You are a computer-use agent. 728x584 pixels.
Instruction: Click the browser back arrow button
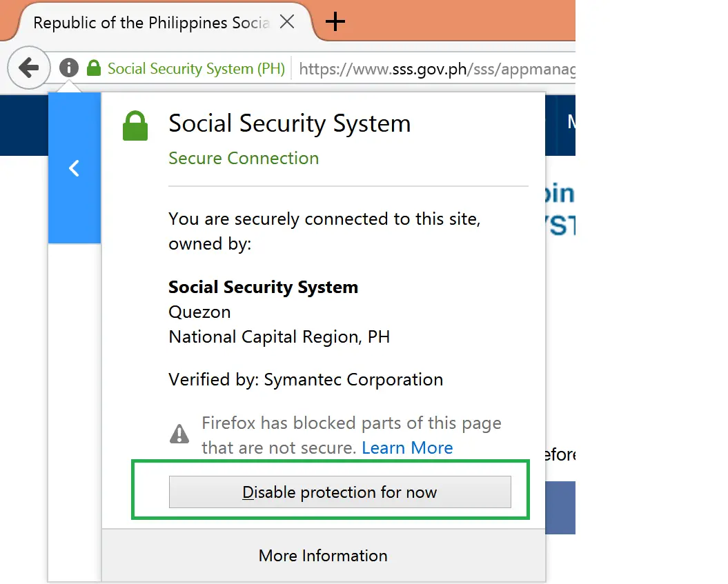pos(29,68)
